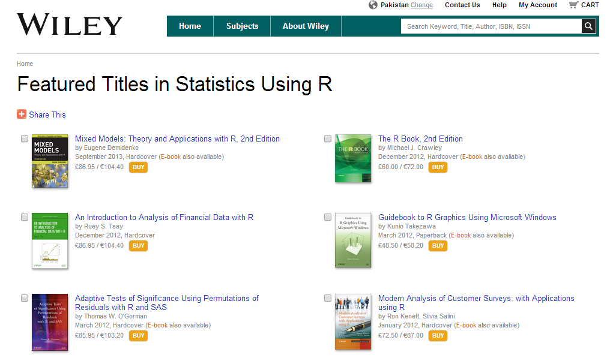Open The R Book cover image
Screen dimensions: 607x364
tap(353, 158)
